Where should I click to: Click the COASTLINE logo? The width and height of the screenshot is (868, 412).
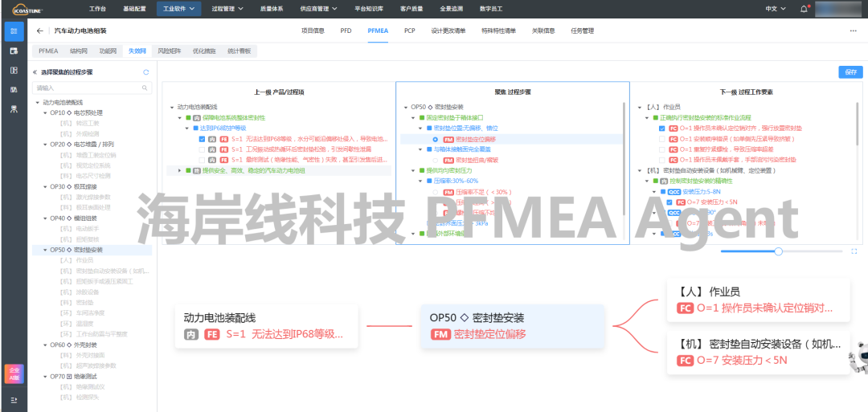pyautogui.click(x=27, y=9)
